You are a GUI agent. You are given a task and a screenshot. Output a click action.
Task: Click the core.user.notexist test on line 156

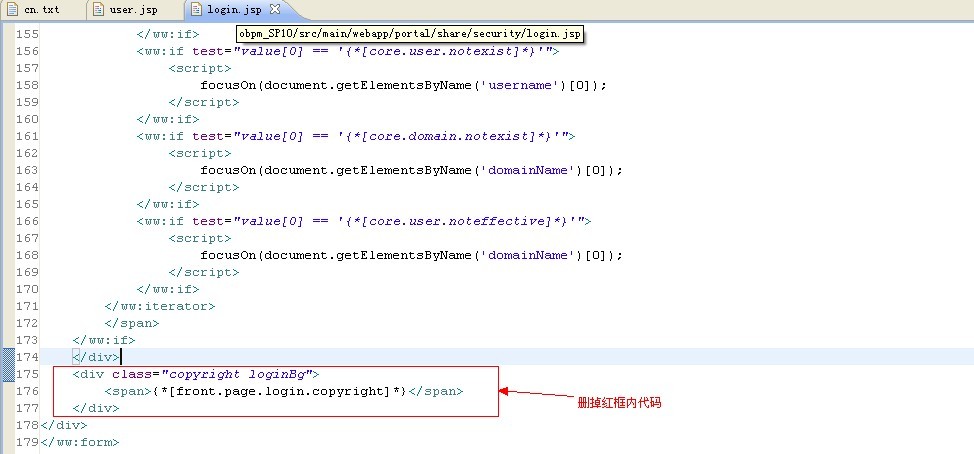pyautogui.click(x=348, y=51)
